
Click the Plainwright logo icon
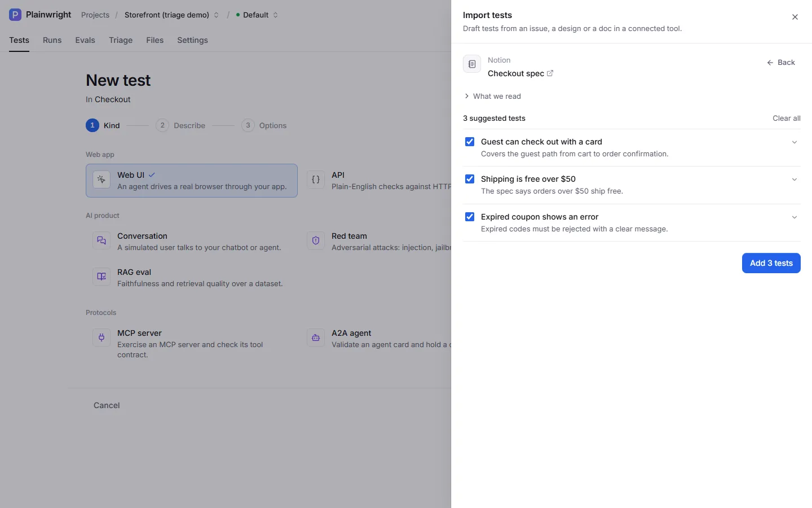coord(15,15)
